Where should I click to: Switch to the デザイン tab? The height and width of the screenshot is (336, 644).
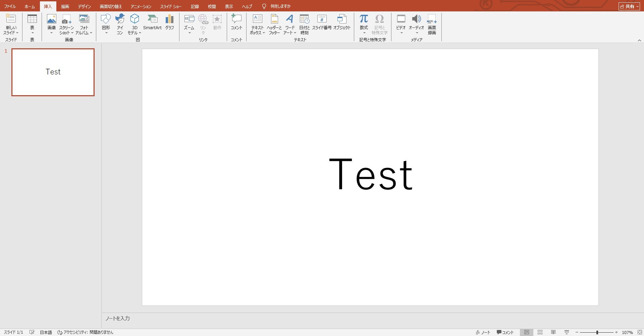coord(85,6)
